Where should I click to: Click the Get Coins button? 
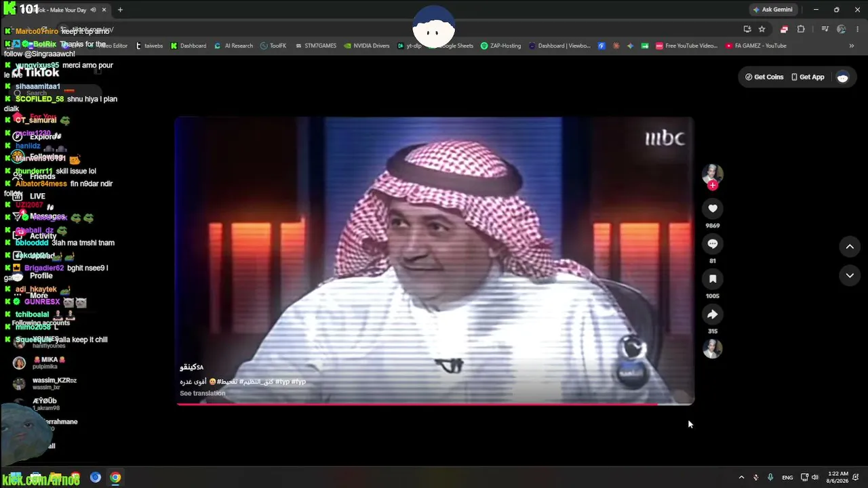click(764, 77)
